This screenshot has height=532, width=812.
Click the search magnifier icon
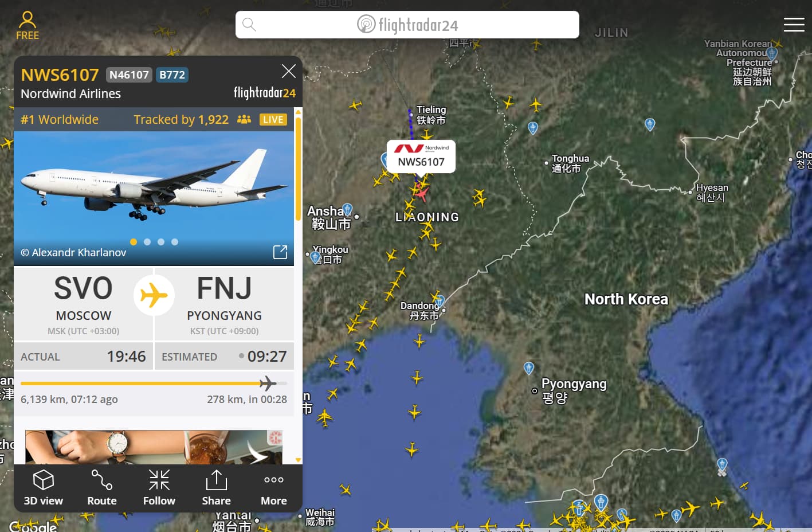[249, 25]
